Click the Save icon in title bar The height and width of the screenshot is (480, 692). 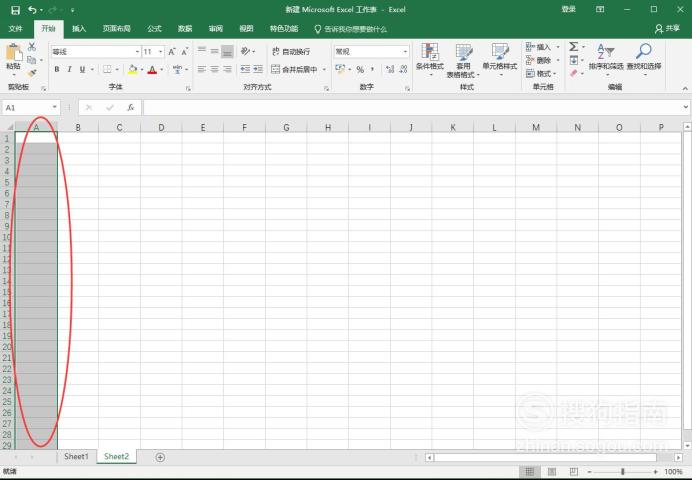(15, 10)
